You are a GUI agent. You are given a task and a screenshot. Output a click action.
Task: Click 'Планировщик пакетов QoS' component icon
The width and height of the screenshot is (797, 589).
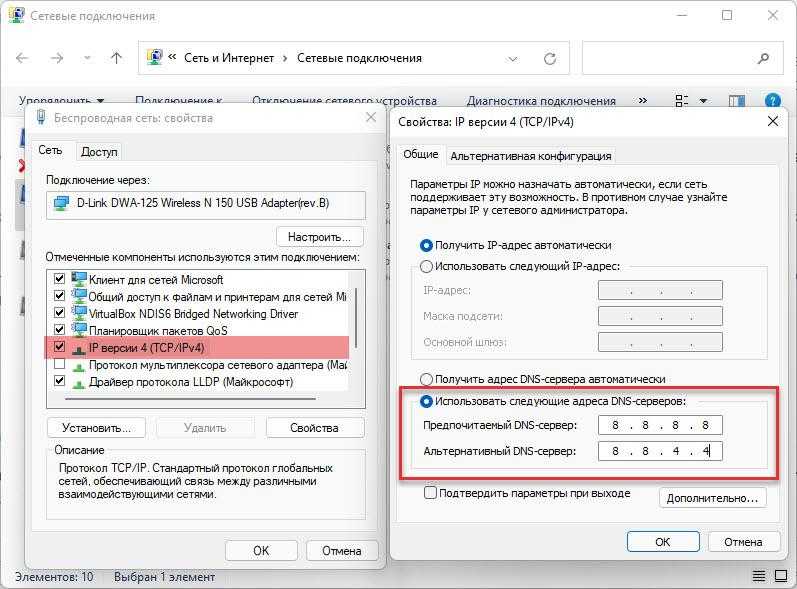pyautogui.click(x=79, y=330)
